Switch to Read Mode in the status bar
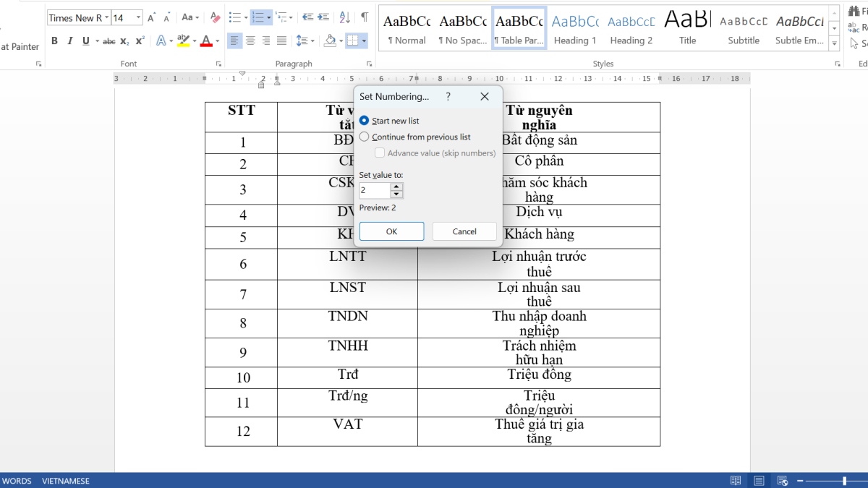The height and width of the screenshot is (488, 868). coord(736,480)
